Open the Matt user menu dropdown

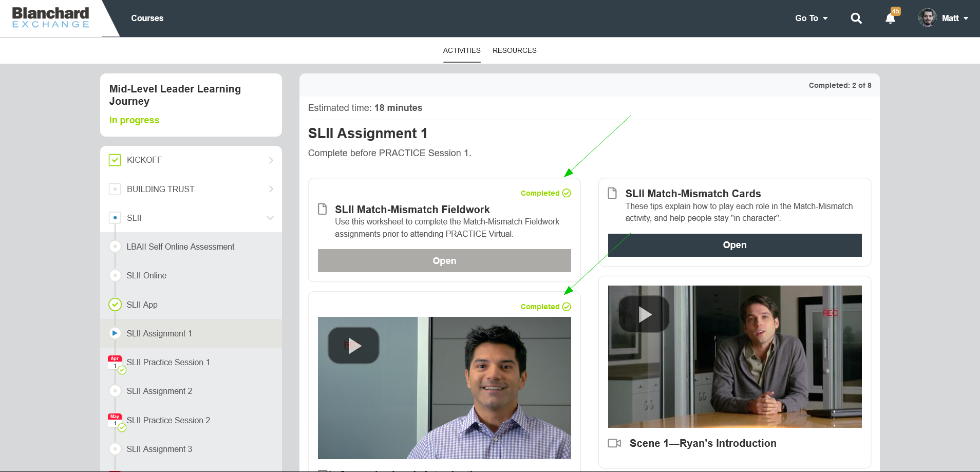pyautogui.click(x=955, y=18)
